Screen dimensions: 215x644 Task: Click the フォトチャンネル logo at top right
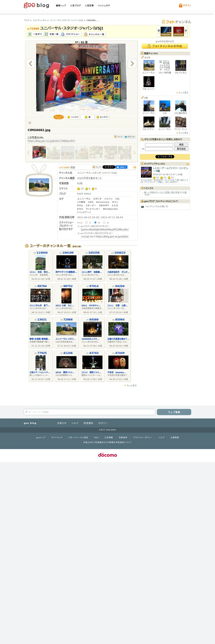click(176, 22)
